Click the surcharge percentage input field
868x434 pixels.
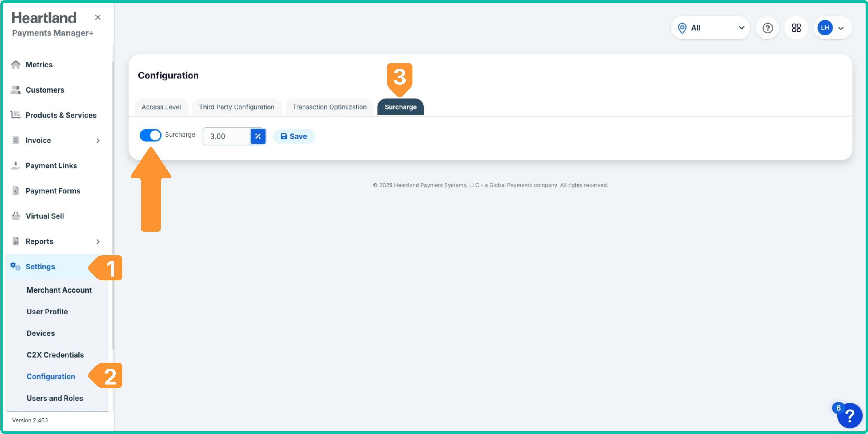coord(226,136)
